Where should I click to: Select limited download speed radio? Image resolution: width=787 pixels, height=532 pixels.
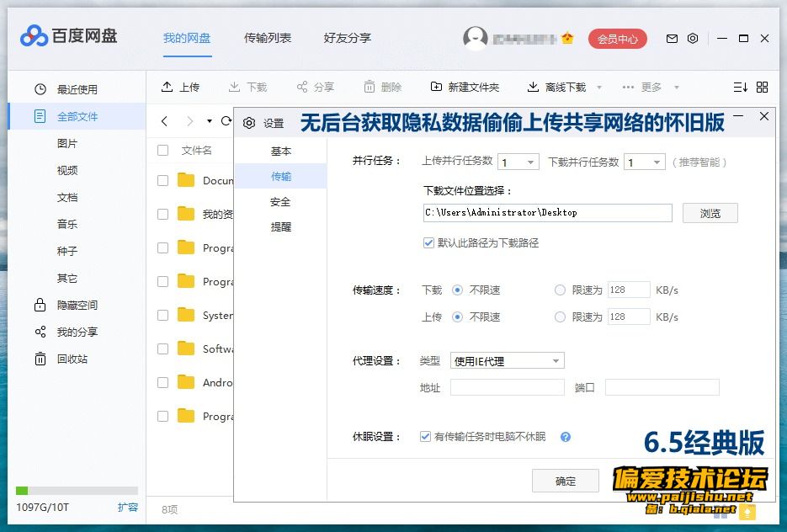560,290
